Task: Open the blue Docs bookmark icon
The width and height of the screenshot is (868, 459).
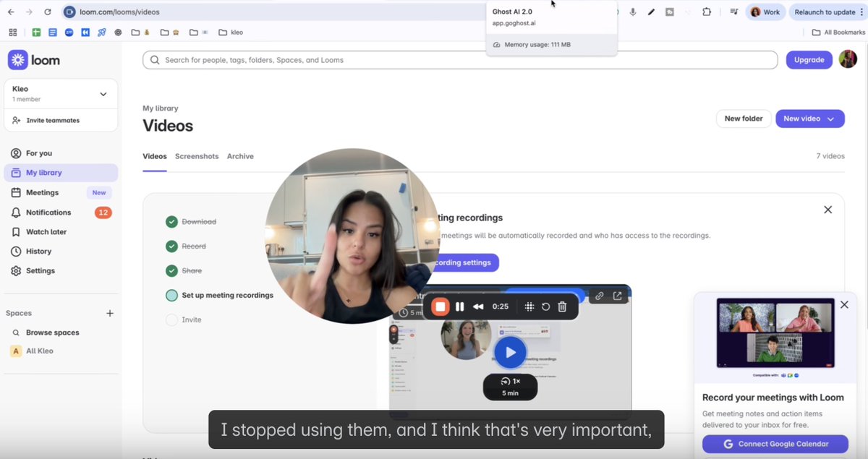Action: [x=53, y=33]
